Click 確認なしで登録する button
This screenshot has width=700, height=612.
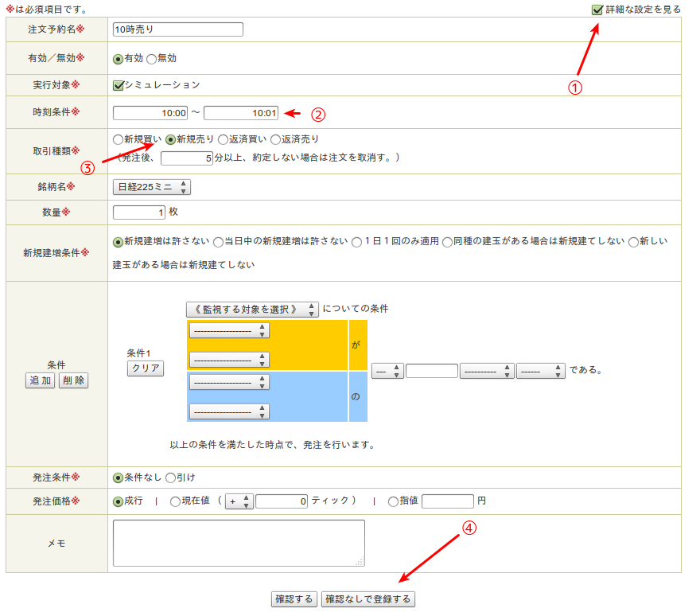(368, 599)
